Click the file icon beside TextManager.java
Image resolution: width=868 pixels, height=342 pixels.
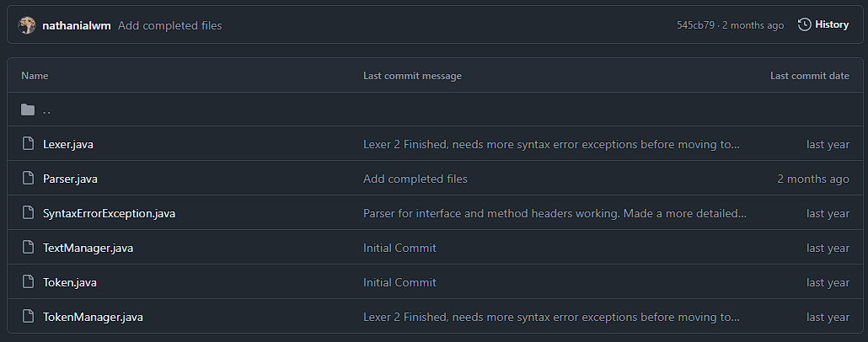click(28, 248)
